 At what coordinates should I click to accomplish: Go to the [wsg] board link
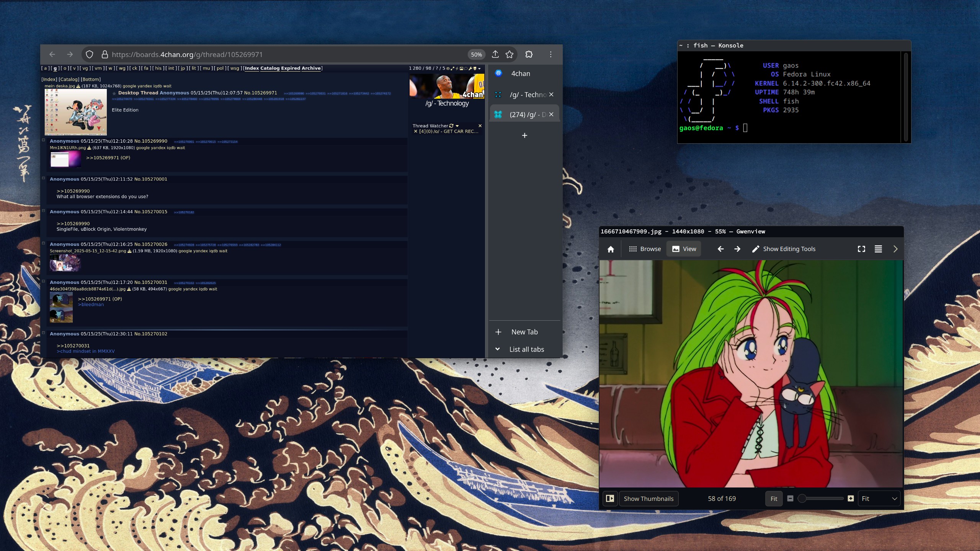pyautogui.click(x=235, y=68)
